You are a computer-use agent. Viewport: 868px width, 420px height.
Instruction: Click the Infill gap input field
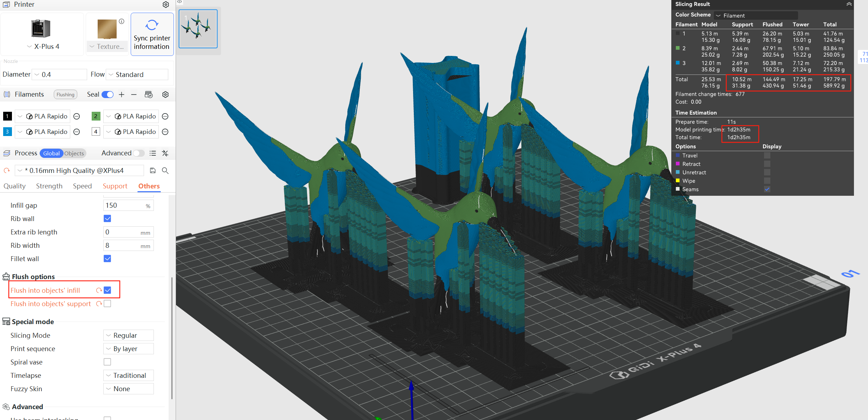[x=129, y=206]
